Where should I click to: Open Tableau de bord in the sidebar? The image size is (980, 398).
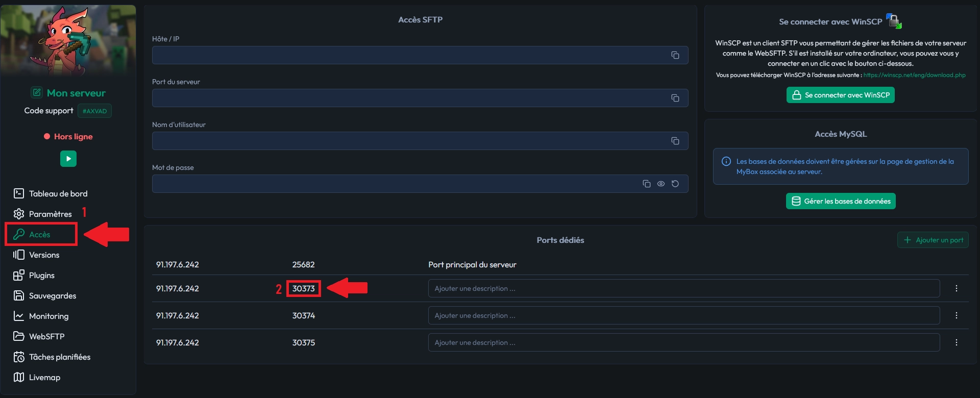point(58,193)
